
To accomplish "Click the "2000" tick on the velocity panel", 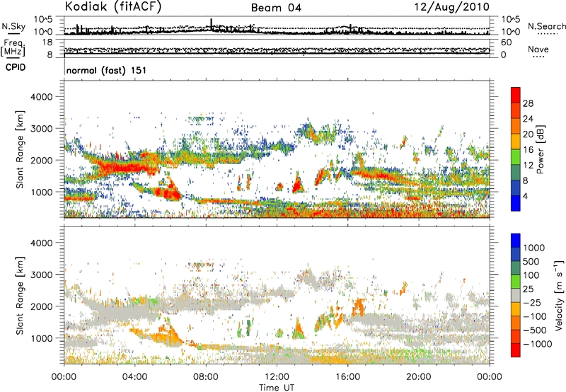I will (41, 306).
